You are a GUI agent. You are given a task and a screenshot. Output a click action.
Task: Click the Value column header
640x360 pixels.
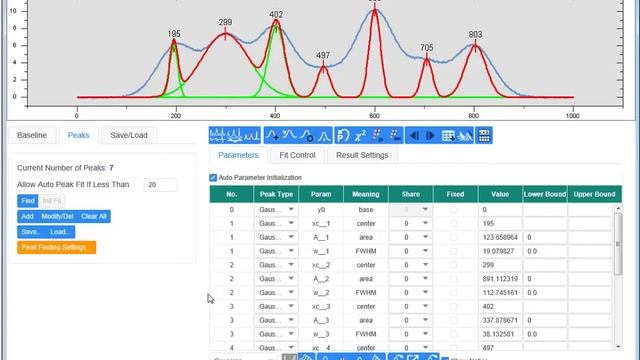tap(500, 194)
